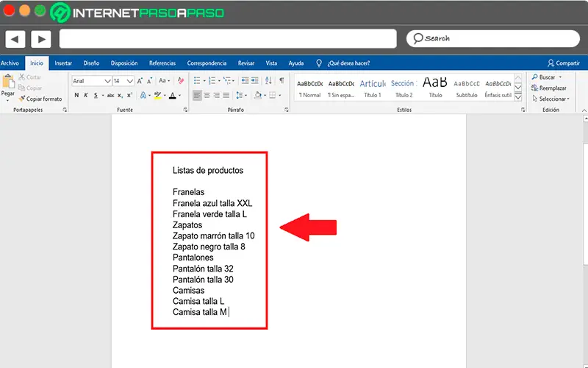Image resolution: width=588 pixels, height=368 pixels.
Task: Click the Pegar clipboard icon
Action: pos(7,85)
